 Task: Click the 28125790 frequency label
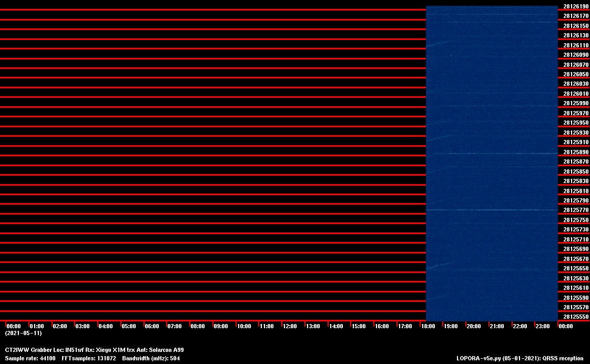pyautogui.click(x=576, y=200)
